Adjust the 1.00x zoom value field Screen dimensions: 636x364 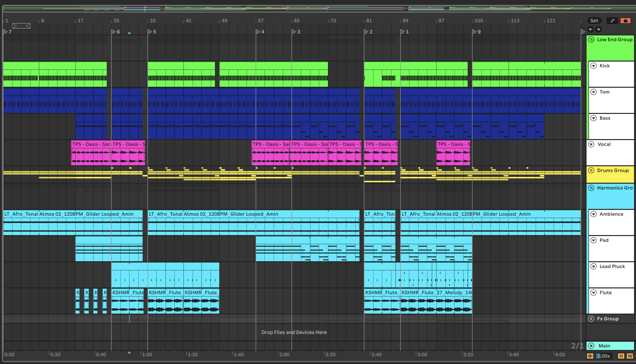(603, 356)
